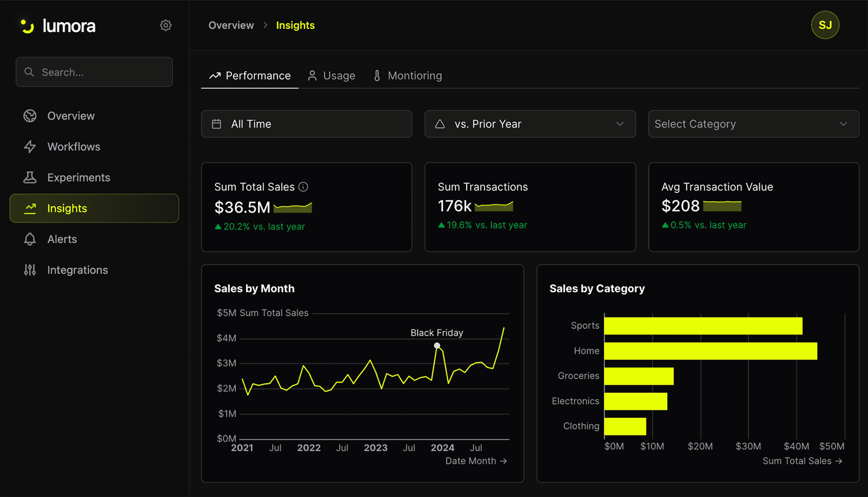
Task: Select Insights in the sidebar navigation
Action: pyautogui.click(x=67, y=208)
